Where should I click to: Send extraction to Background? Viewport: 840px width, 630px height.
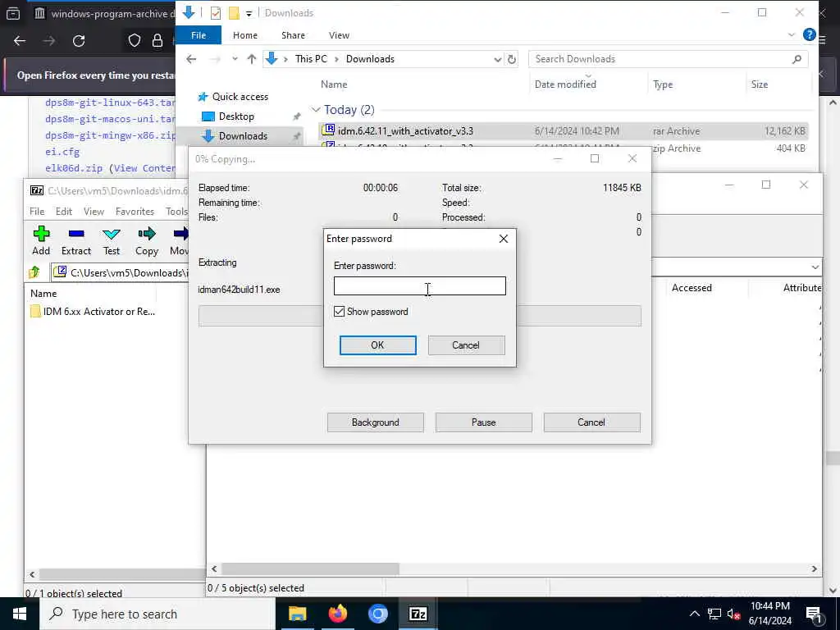pyautogui.click(x=375, y=422)
